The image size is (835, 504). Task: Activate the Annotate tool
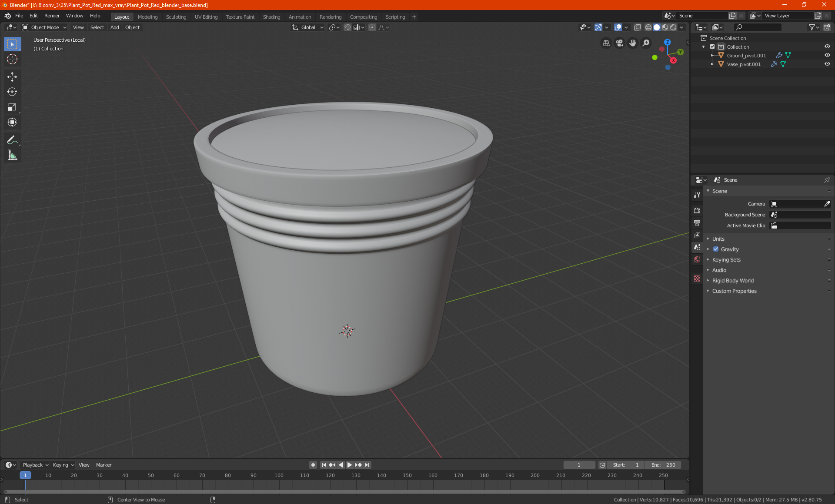pos(12,140)
